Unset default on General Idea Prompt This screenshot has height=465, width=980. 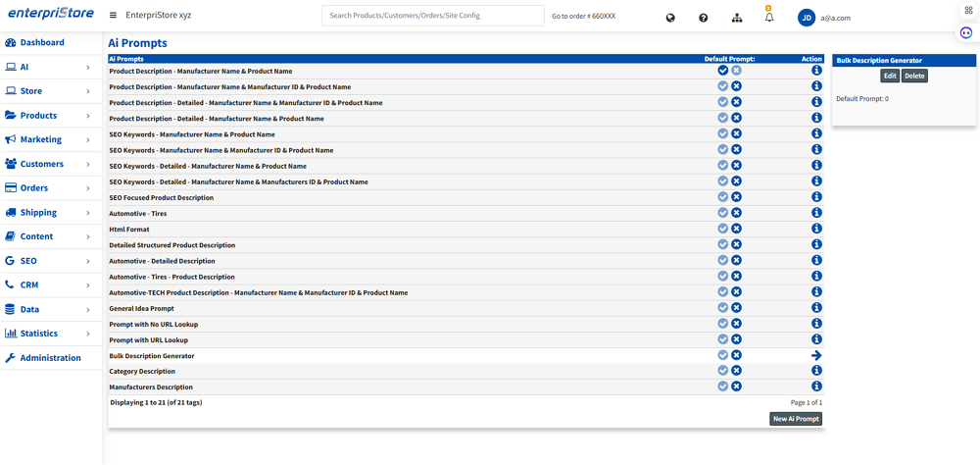736,308
